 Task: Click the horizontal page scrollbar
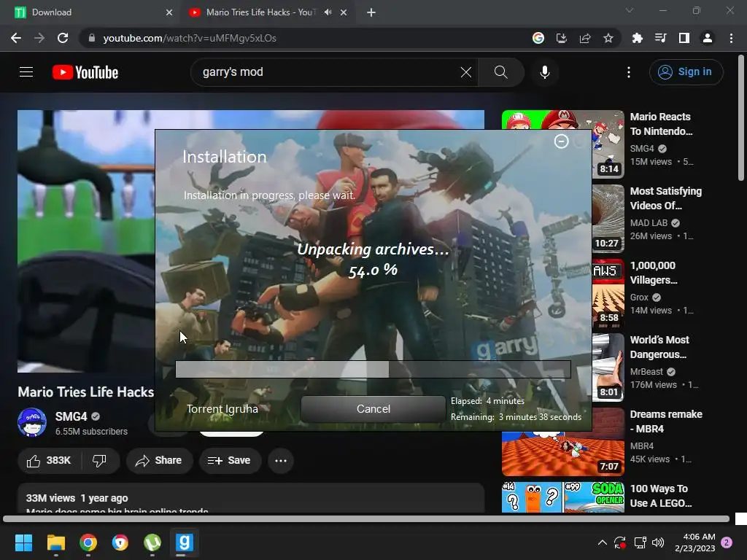pyautogui.click(x=366, y=518)
